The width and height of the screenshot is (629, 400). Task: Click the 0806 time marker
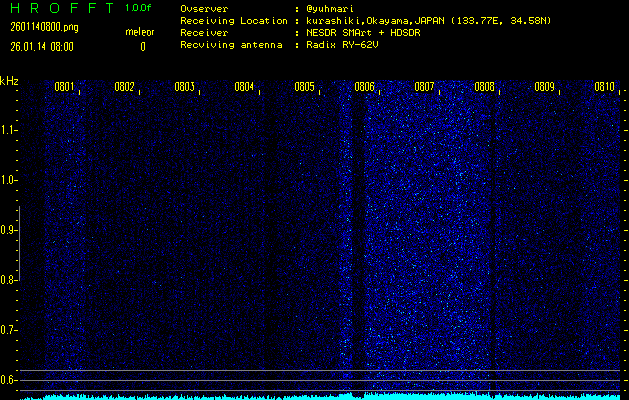pyautogui.click(x=364, y=87)
